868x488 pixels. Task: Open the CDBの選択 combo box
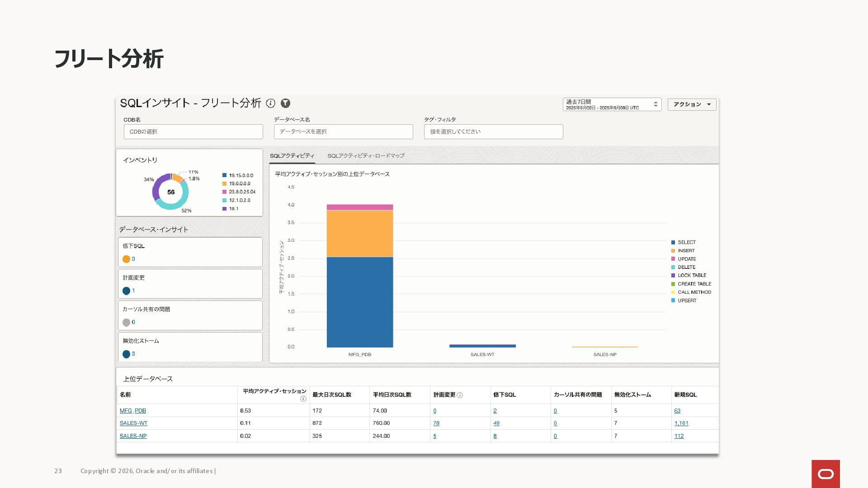pos(193,132)
